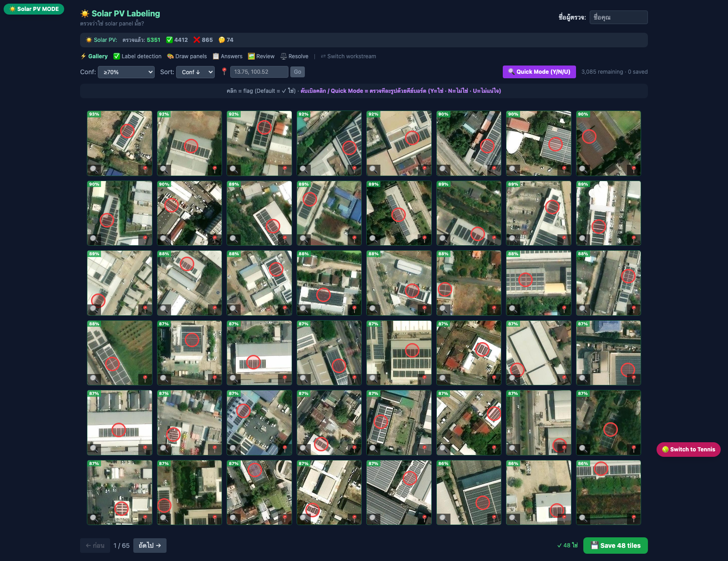728x561 pixels.
Task: Flag second row's sixth tile image
Action: pos(469,213)
